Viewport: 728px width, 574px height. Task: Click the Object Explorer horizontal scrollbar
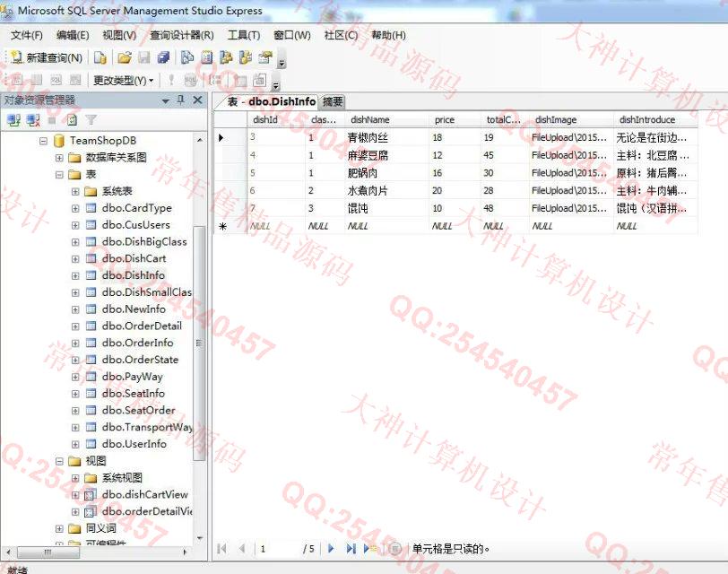(97, 552)
